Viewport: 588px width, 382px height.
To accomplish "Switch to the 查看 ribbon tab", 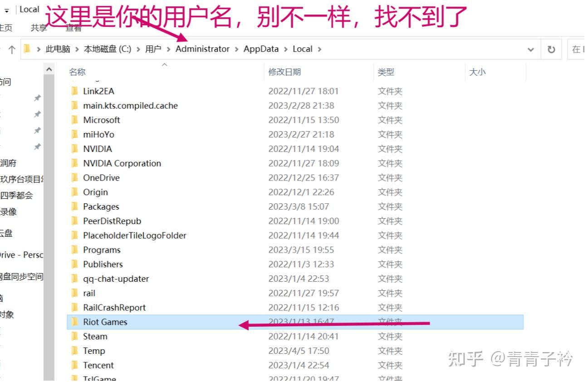I will point(74,27).
